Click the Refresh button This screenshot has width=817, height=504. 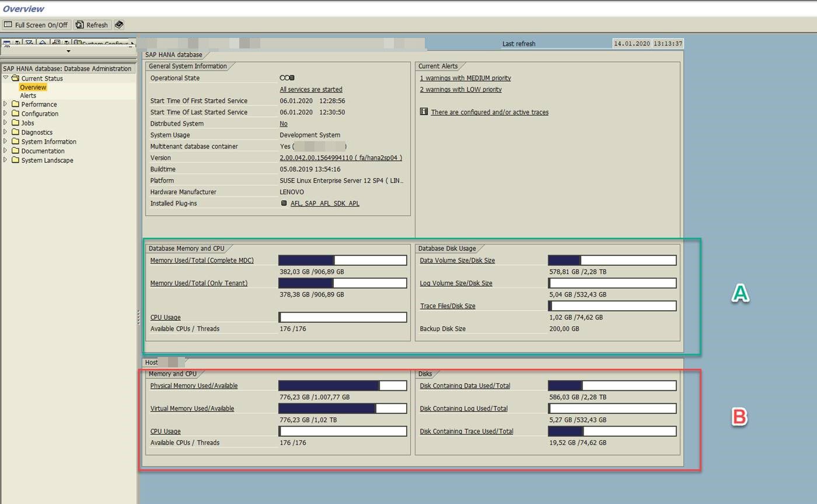pos(92,25)
